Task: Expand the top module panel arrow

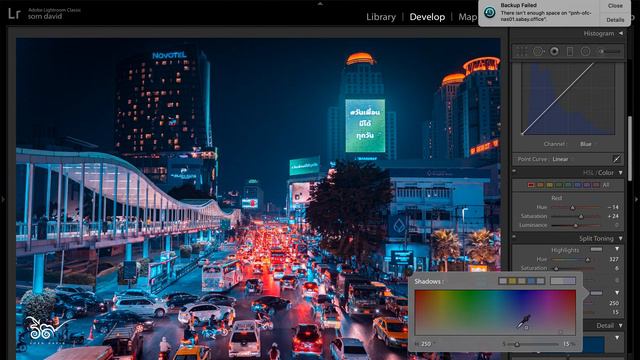Action: tap(320, 3)
